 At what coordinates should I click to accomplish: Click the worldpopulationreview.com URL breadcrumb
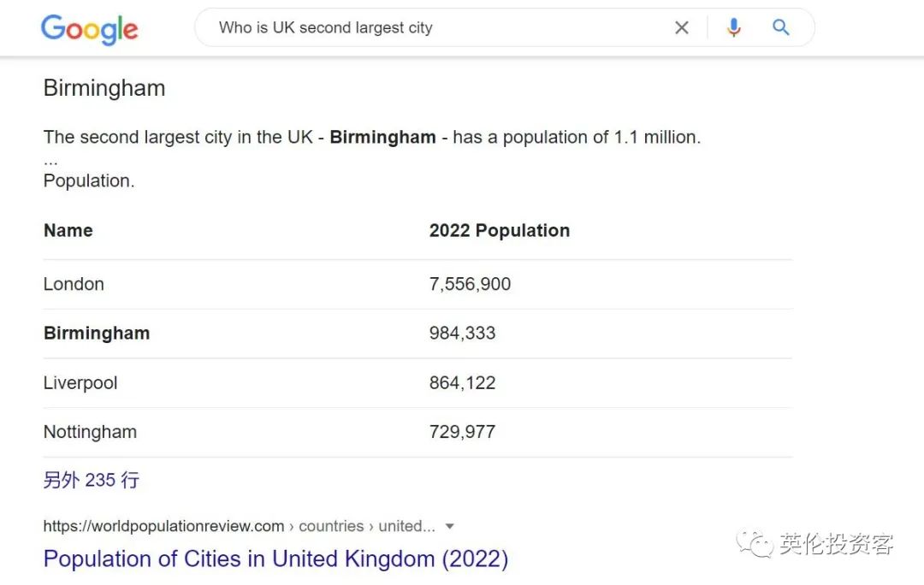coord(163,526)
